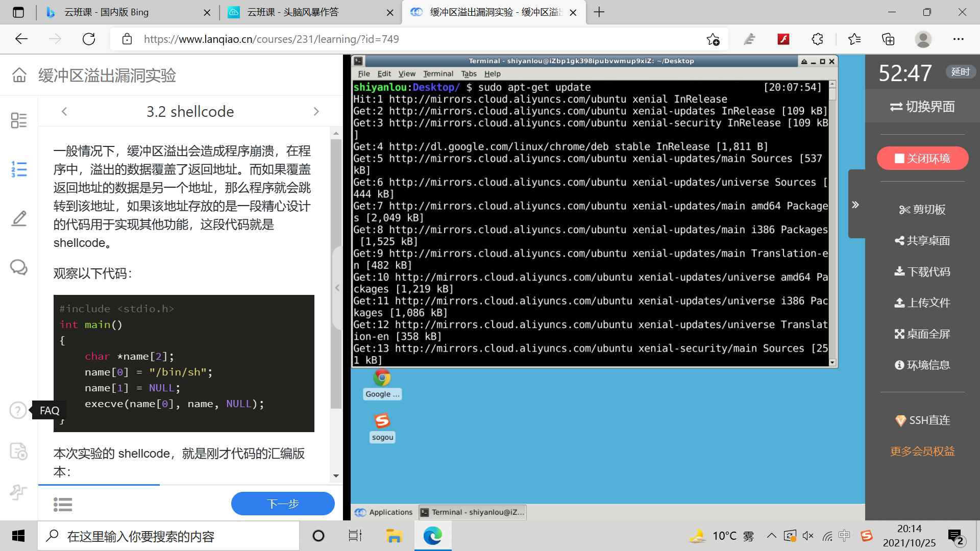980x551 pixels.
Task: Toggle the 切换界面 layout switch
Action: (922, 107)
